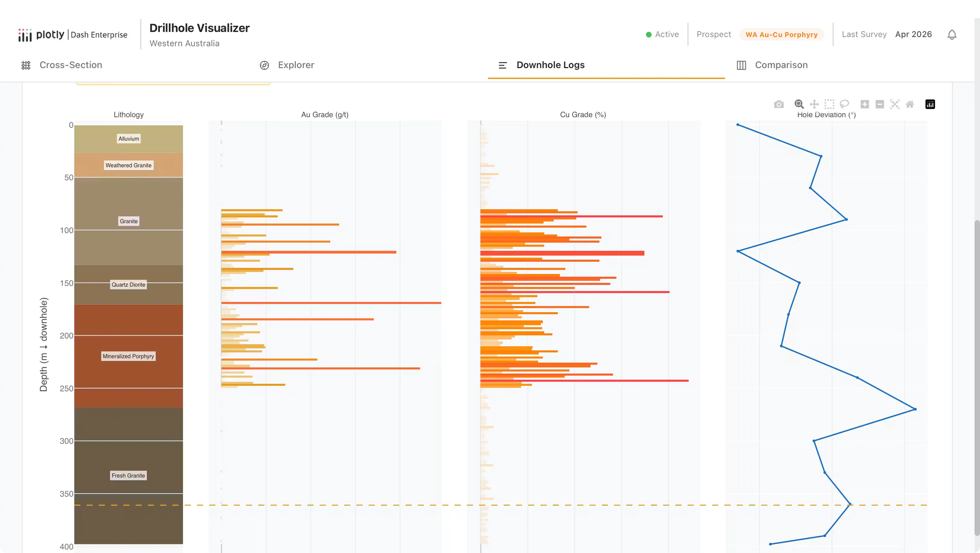Select the Downhole Logs tab
980x553 pixels.
[541, 65]
